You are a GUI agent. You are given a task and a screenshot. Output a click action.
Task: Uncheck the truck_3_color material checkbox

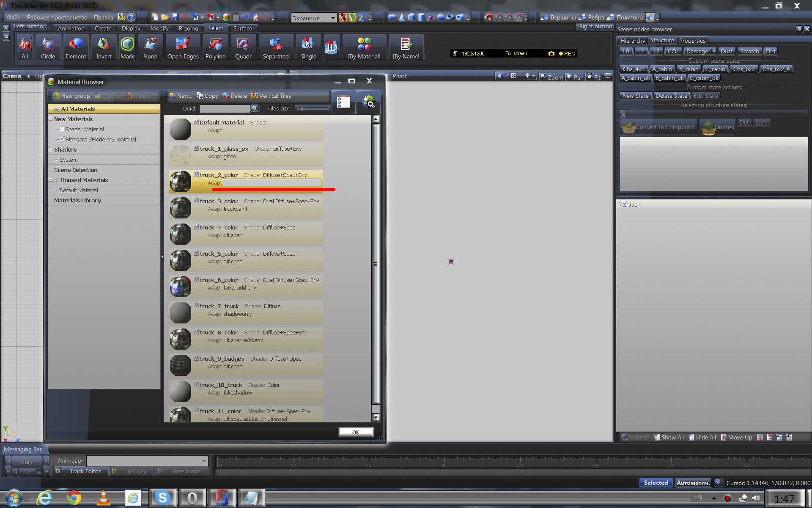(x=197, y=201)
